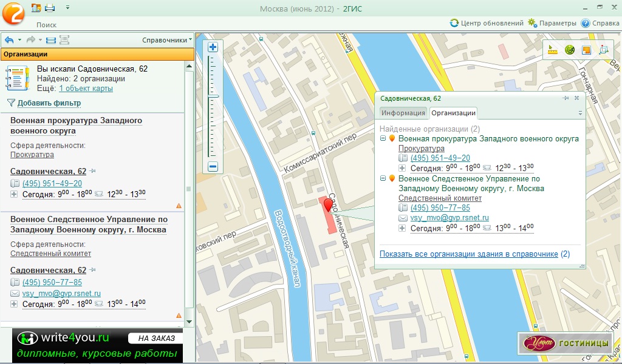Open the Поиск ribbon tab
622x364 pixels.
tap(47, 25)
